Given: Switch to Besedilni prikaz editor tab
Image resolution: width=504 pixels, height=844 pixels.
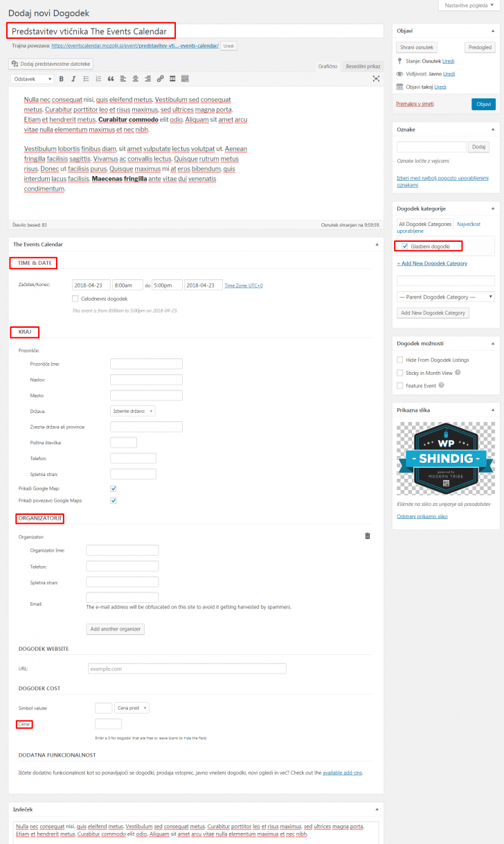Looking at the screenshot, I should click(x=363, y=66).
